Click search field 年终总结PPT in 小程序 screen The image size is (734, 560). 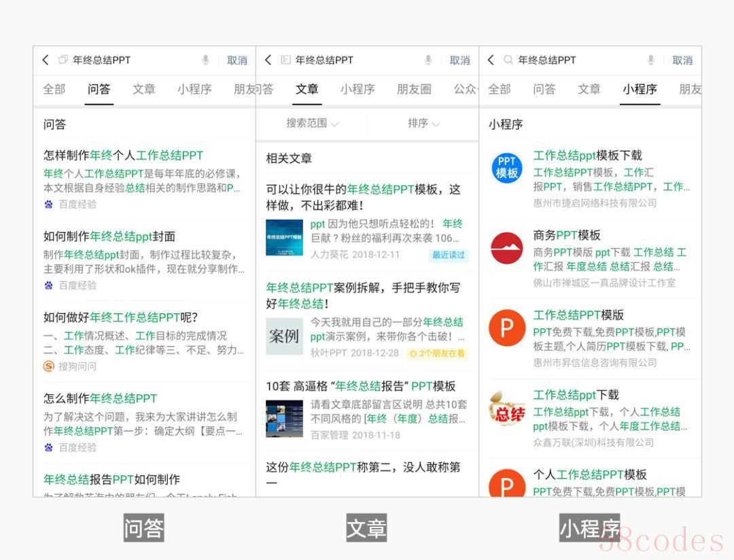point(547,60)
